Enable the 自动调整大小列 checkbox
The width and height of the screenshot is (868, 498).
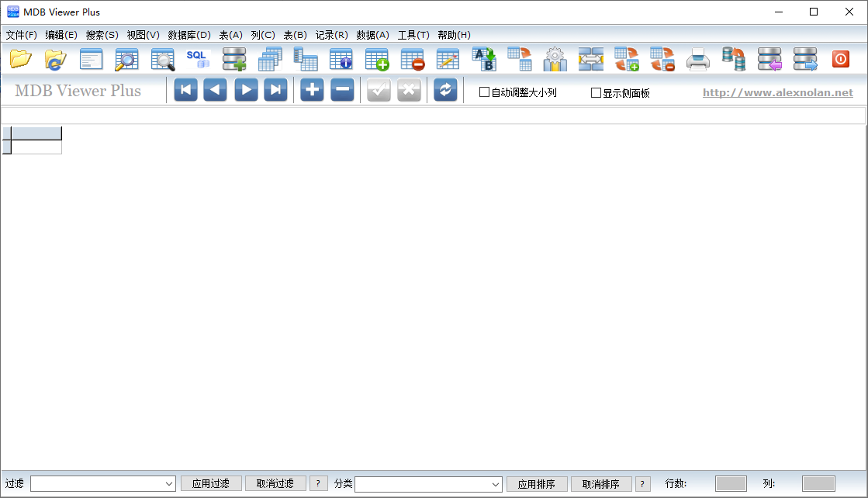[485, 92]
